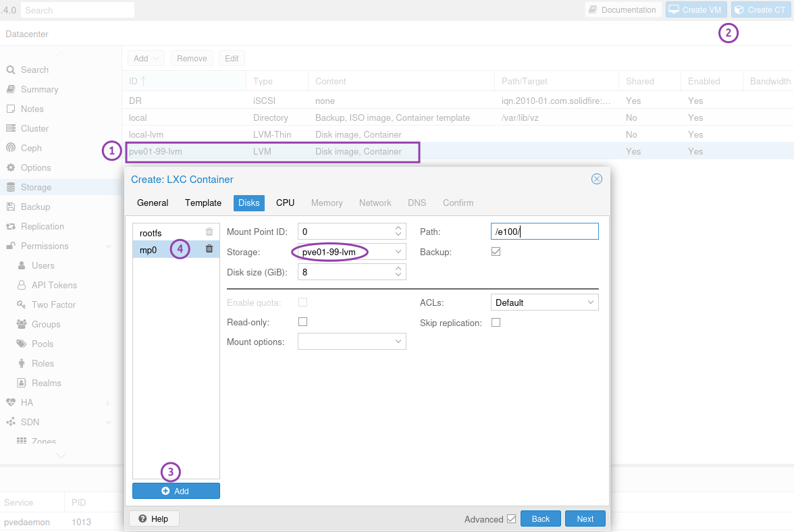
Task: Click the Realms address book icon
Action: (22, 383)
